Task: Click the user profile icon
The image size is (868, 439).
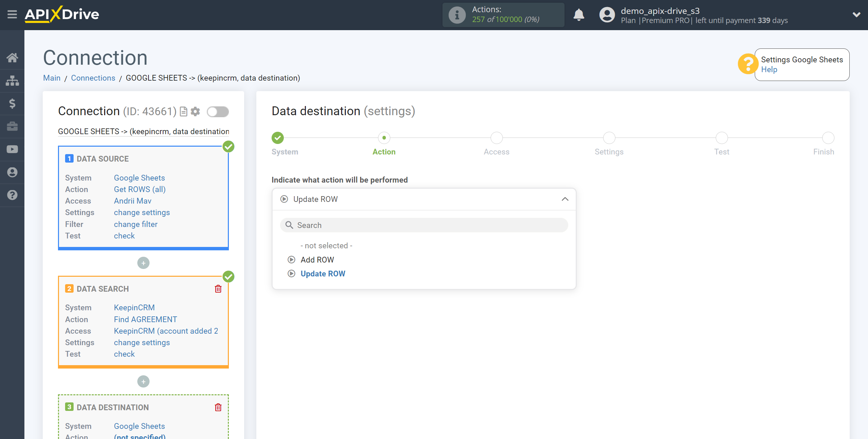Action: (x=607, y=15)
